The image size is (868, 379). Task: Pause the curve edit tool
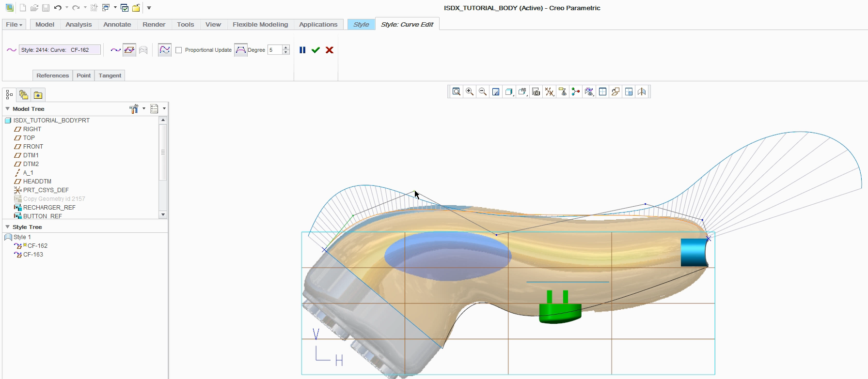point(302,50)
